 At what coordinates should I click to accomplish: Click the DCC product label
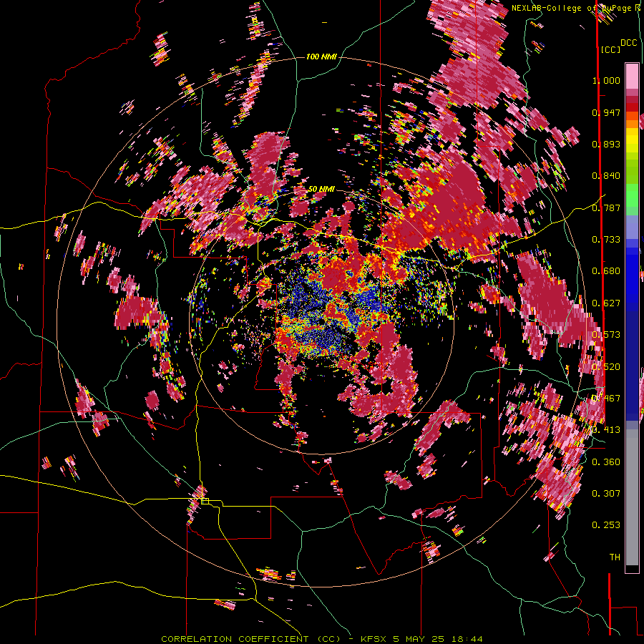coord(629,43)
